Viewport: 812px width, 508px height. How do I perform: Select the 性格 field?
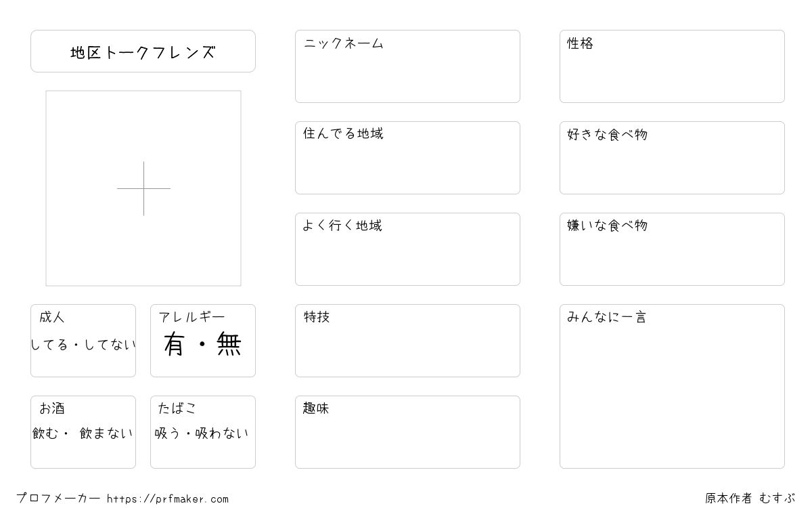[x=672, y=66]
